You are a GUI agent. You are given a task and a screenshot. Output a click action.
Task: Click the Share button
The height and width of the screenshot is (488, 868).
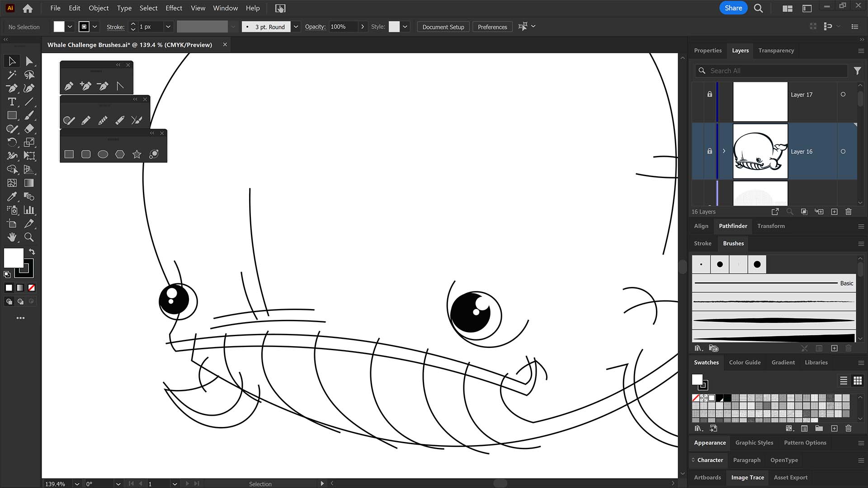pyautogui.click(x=733, y=8)
